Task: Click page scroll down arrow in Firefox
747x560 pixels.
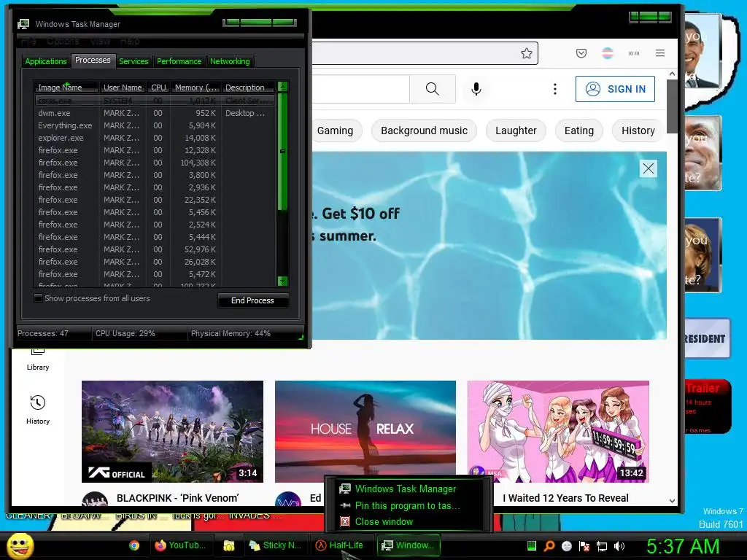Action: tap(672, 500)
